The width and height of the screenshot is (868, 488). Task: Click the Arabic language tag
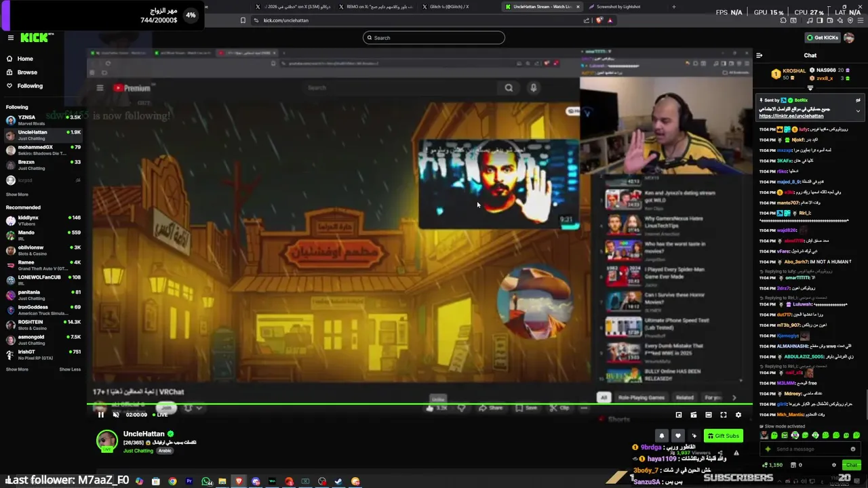point(165,451)
